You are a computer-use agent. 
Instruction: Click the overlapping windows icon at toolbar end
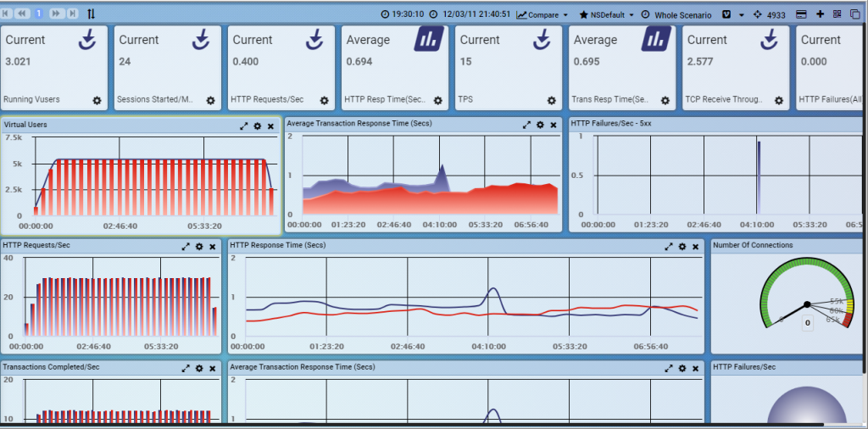coord(854,14)
